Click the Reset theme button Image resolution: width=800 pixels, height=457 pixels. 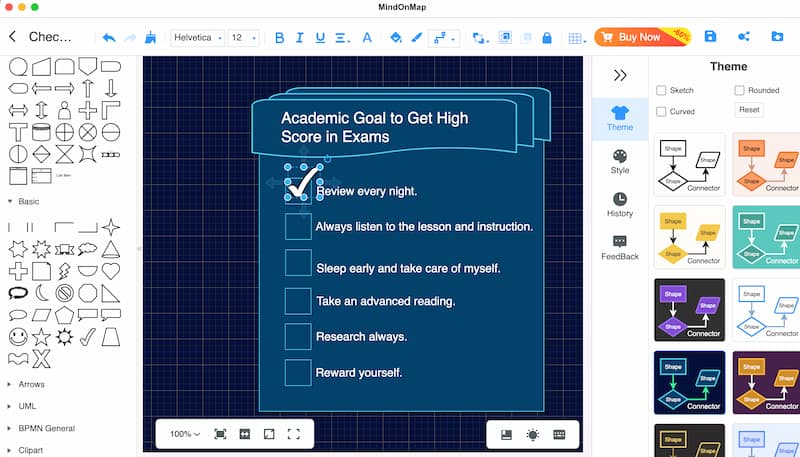[749, 110]
